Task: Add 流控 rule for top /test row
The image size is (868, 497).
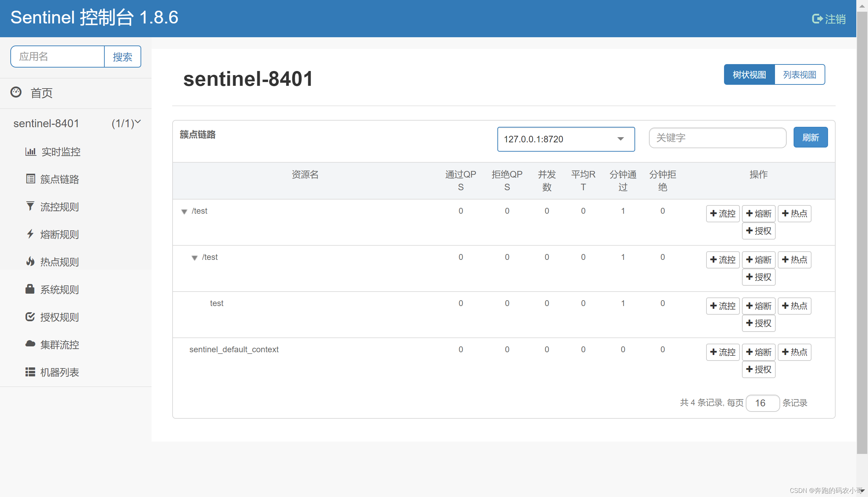Action: tap(723, 214)
